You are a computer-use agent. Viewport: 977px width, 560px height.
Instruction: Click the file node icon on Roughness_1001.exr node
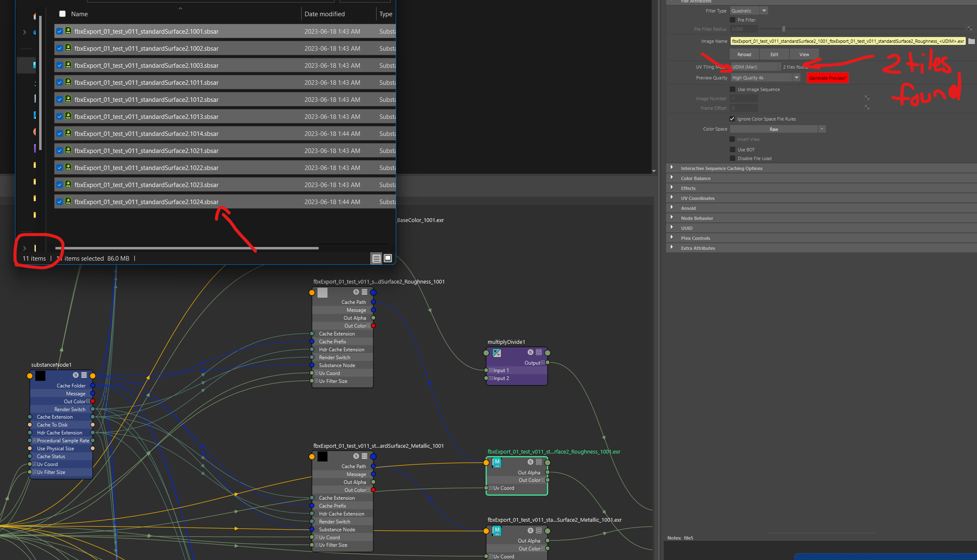tap(496, 462)
